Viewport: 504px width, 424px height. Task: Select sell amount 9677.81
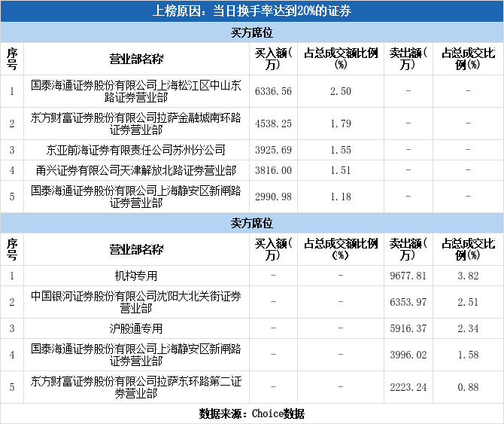tap(408, 276)
